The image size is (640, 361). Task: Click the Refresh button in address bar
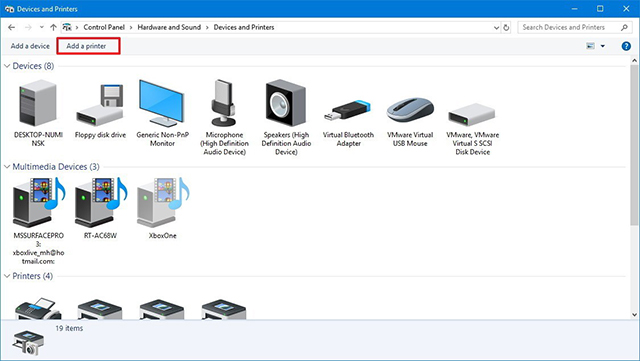coord(506,27)
